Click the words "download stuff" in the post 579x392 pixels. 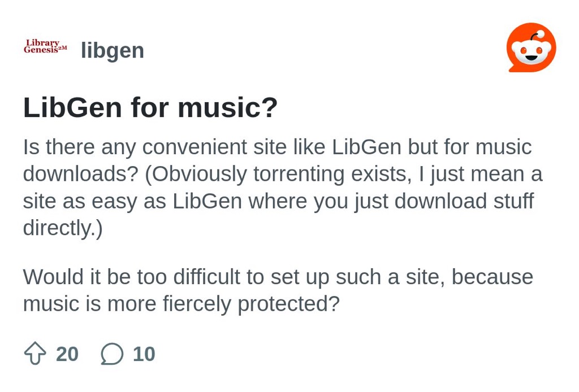(x=464, y=201)
